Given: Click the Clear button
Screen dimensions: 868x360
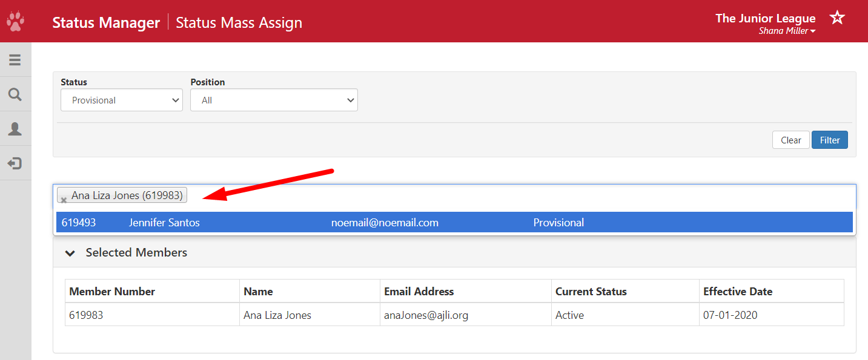Looking at the screenshot, I should tap(790, 140).
